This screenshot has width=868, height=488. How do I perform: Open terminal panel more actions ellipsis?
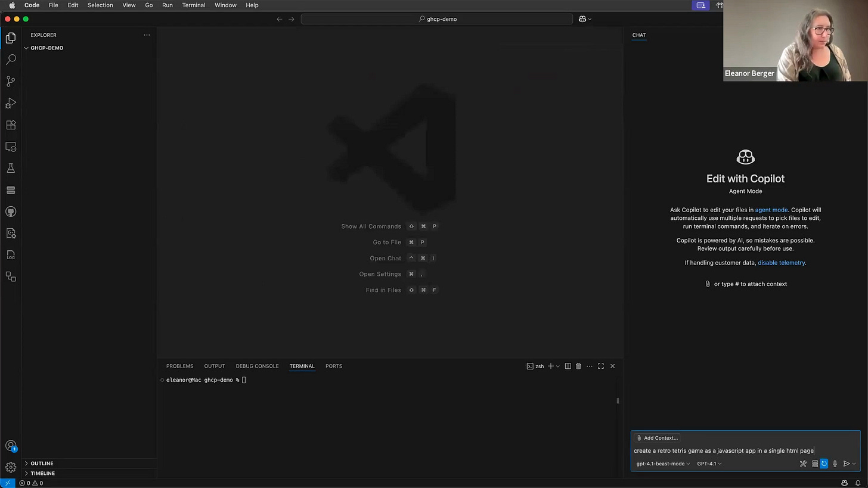[x=590, y=366]
